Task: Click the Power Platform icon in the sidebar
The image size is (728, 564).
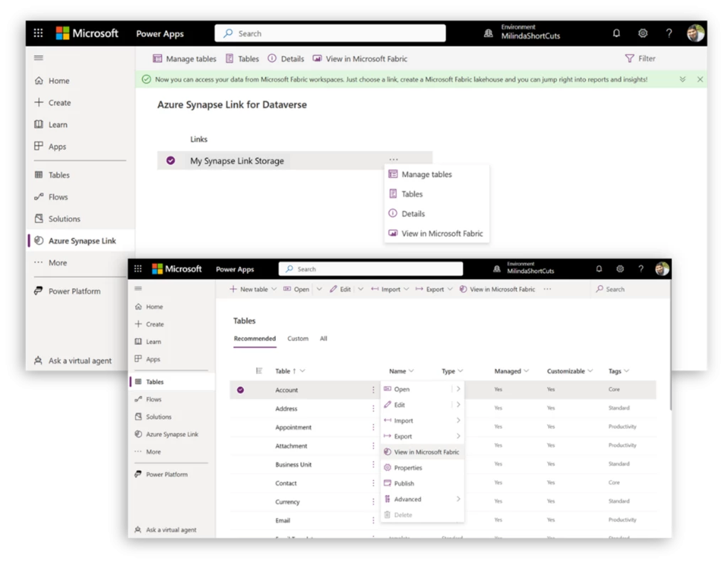Action: click(x=39, y=291)
